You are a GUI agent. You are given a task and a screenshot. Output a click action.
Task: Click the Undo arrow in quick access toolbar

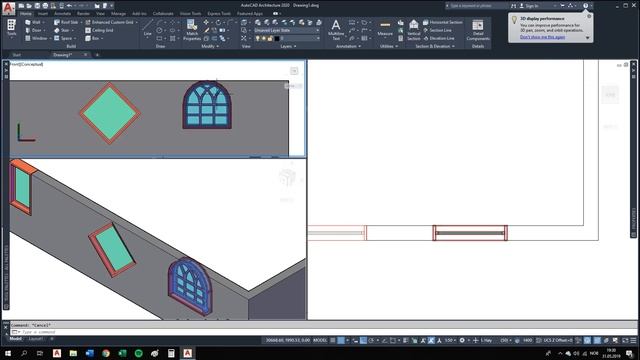(x=69, y=6)
